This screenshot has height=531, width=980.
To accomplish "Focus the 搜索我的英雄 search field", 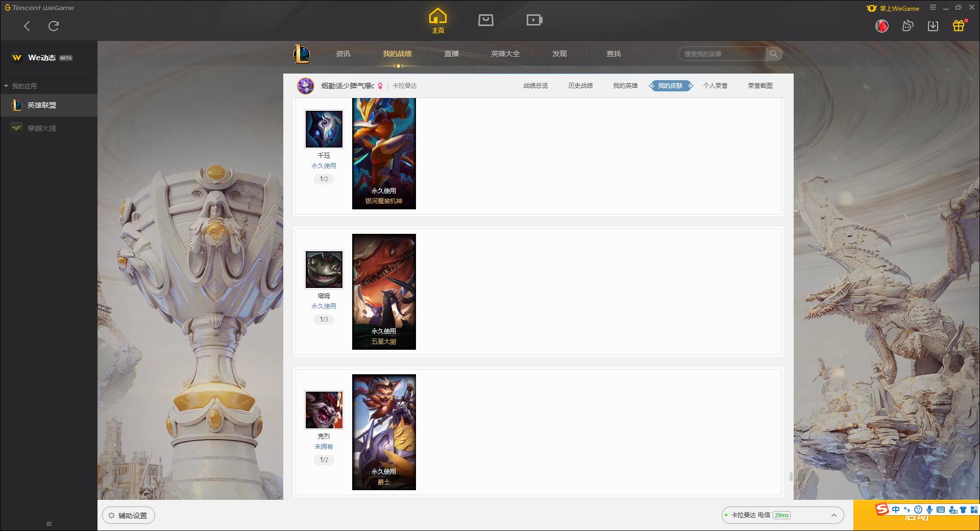I will [x=722, y=54].
